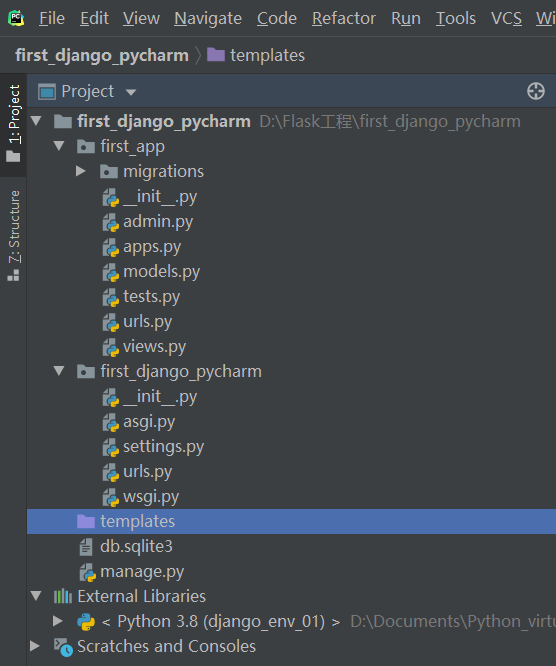The width and height of the screenshot is (556, 666).
Task: Open the Tools menu
Action: pos(456,18)
